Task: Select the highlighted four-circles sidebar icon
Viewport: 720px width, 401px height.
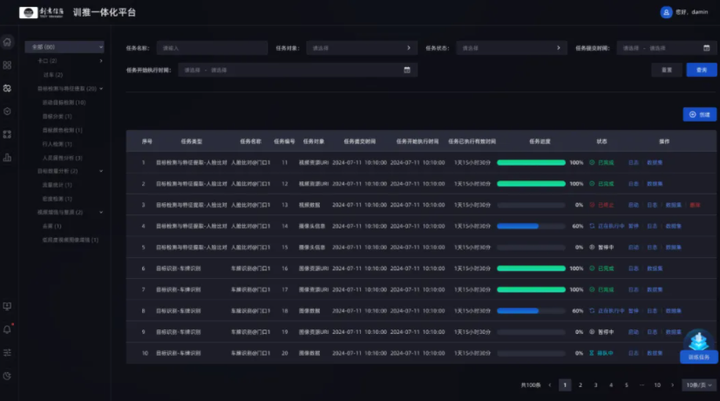Action: 7,88
